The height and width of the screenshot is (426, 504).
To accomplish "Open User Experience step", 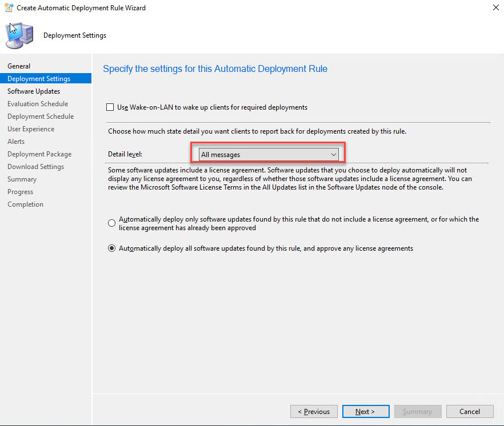I will coord(31,129).
